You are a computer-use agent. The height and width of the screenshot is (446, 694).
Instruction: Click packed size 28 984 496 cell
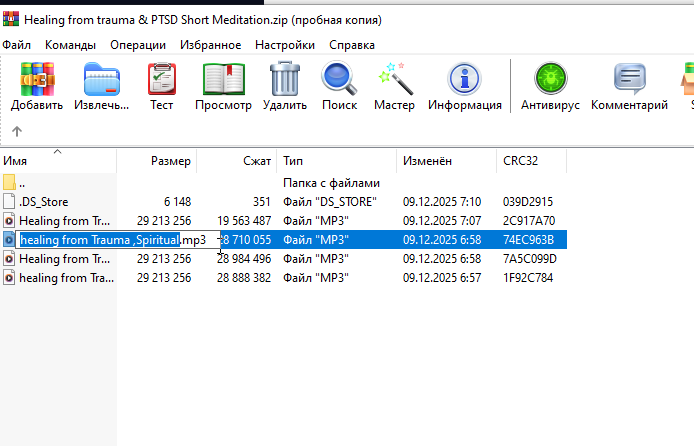[244, 258]
